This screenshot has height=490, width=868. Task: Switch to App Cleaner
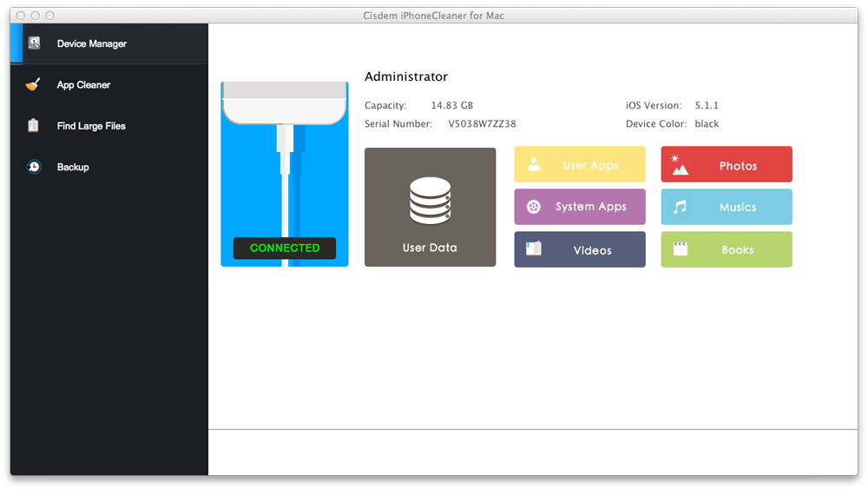pos(109,85)
